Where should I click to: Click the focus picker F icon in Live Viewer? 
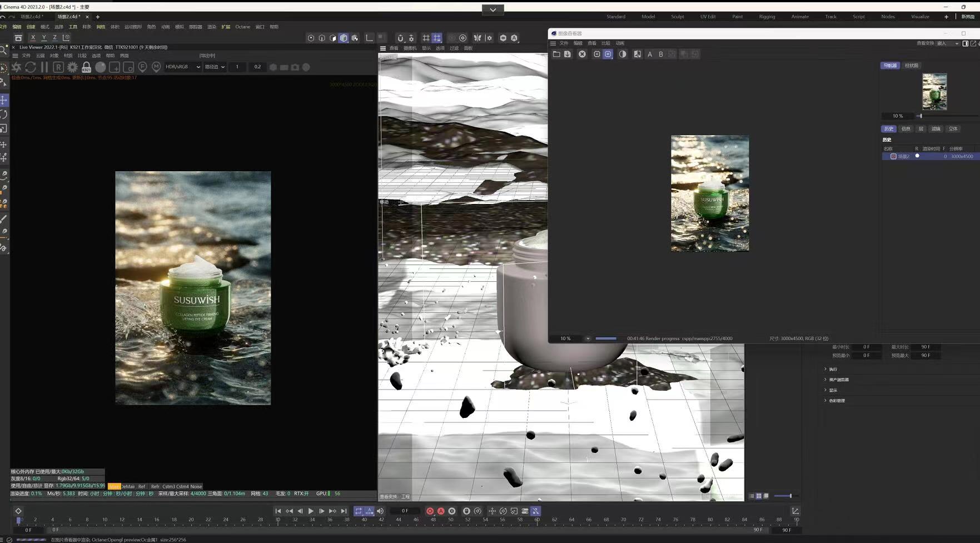point(142,67)
